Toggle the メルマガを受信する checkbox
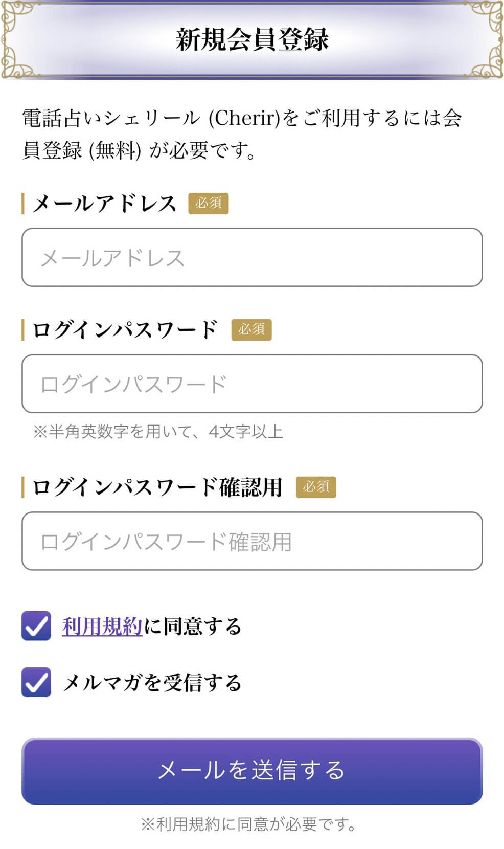 pos(36,682)
